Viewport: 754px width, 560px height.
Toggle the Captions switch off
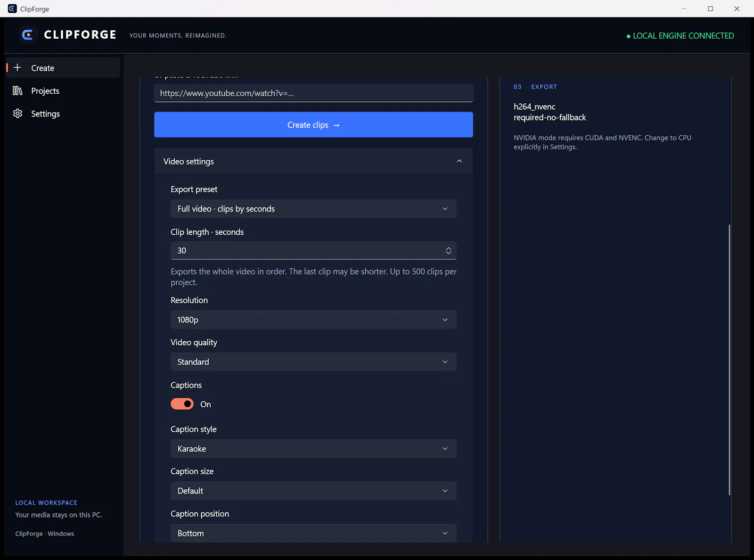pos(182,404)
